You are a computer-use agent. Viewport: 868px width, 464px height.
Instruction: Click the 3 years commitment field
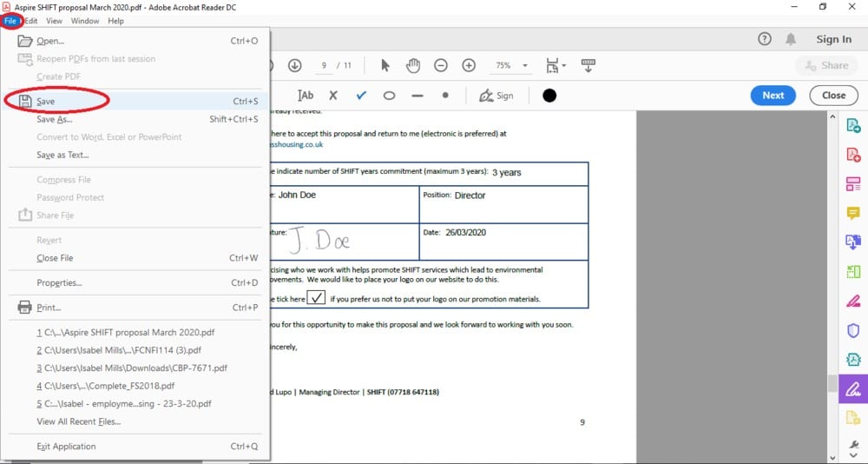click(507, 172)
